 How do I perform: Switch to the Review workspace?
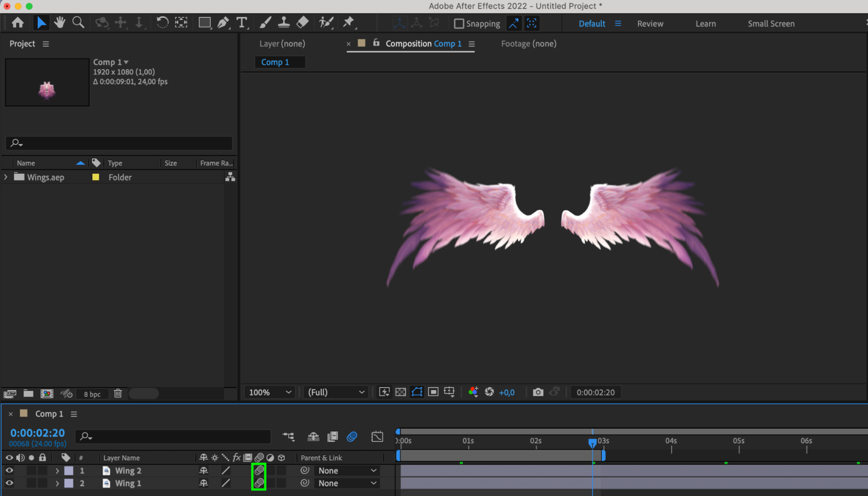[x=650, y=24]
